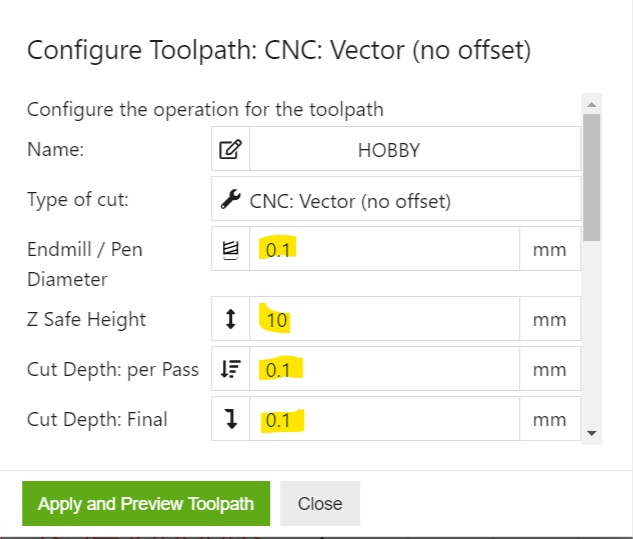Click the Z Safe Height value field
This screenshot has width=633, height=539.
385,320
